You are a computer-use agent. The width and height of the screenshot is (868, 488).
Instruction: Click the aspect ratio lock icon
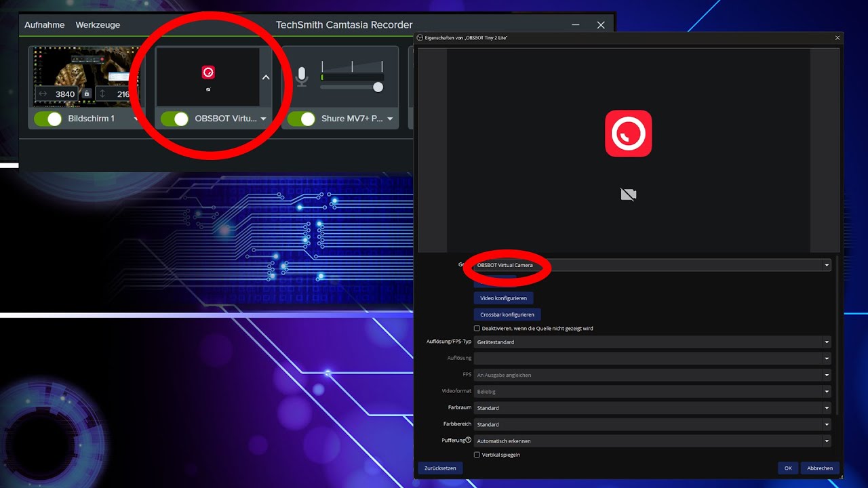[87, 94]
